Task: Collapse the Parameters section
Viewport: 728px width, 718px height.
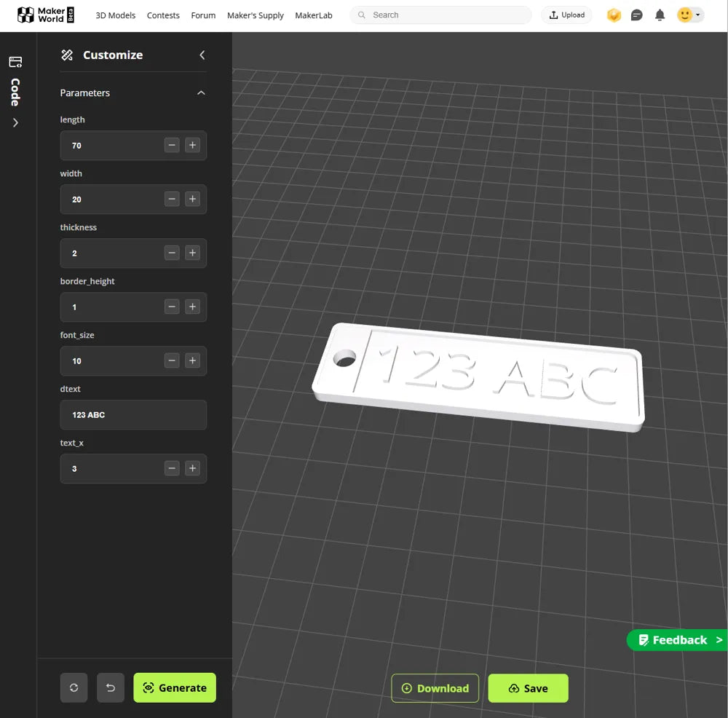Action: click(202, 92)
